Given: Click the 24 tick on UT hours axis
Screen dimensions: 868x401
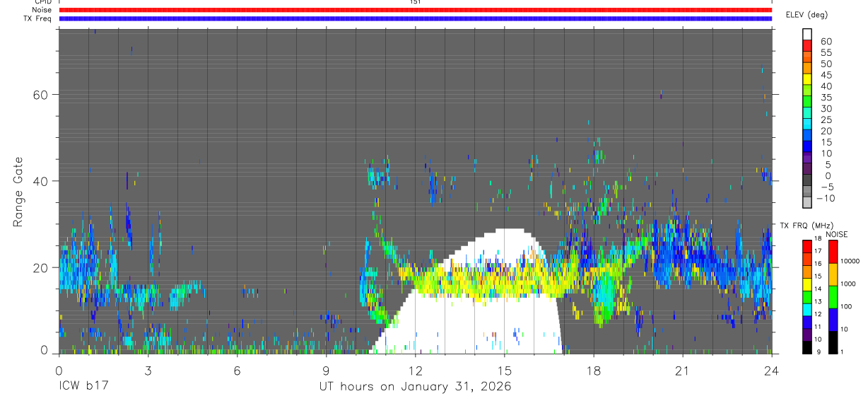Looking at the screenshot, I should click(771, 371).
